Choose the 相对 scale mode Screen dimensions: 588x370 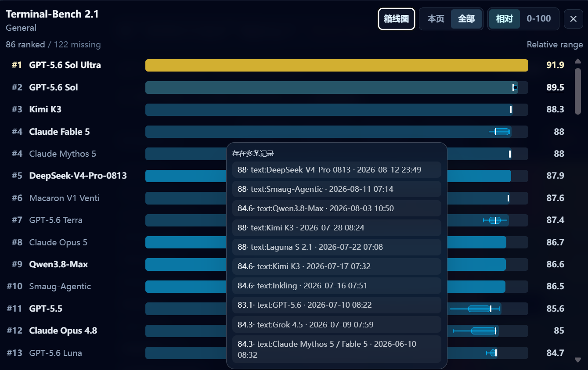(505, 19)
